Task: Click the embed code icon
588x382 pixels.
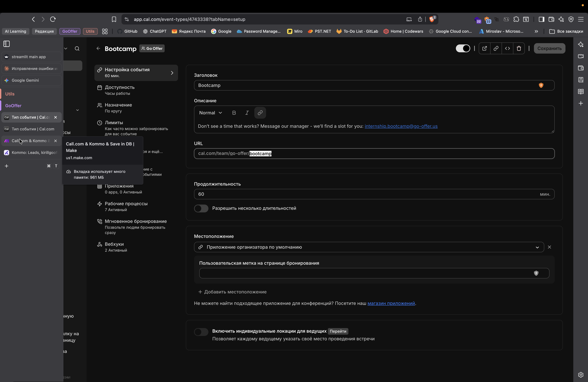Action: click(507, 48)
